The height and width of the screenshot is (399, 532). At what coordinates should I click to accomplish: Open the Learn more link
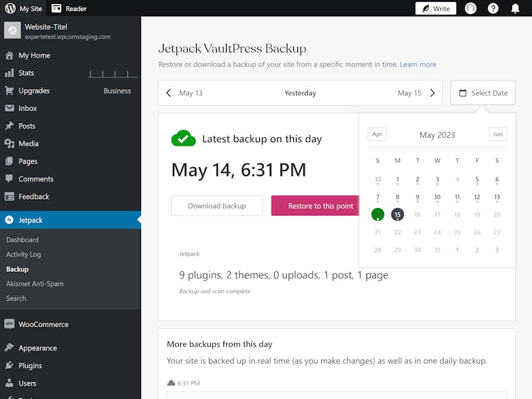click(x=418, y=64)
